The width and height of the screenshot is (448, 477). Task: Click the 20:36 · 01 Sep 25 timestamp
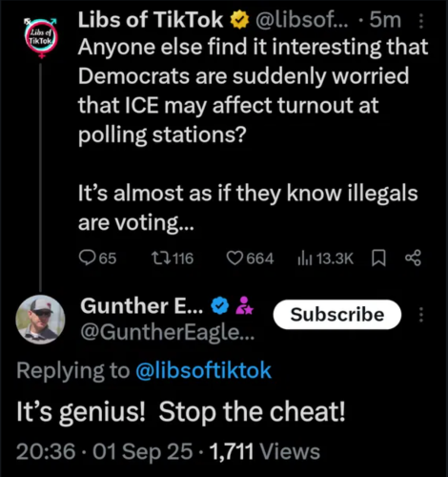pos(105,451)
